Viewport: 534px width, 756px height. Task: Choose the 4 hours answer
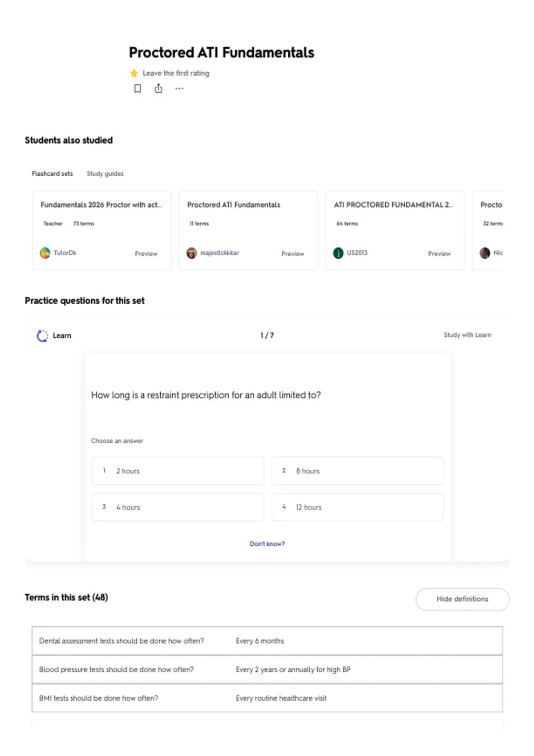tap(178, 507)
